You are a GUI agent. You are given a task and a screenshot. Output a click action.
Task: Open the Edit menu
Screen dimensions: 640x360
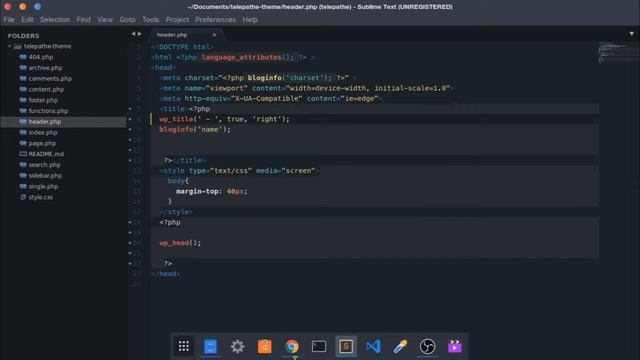[27, 20]
